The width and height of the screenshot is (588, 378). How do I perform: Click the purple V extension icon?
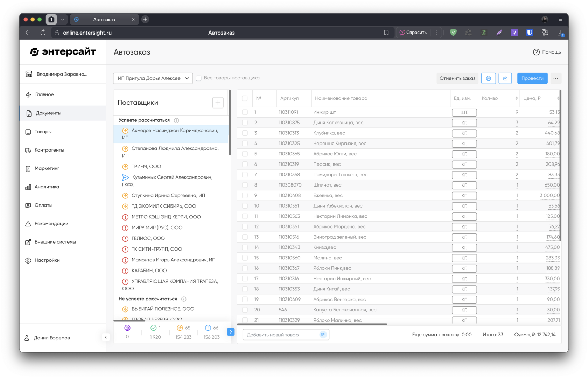pos(514,33)
